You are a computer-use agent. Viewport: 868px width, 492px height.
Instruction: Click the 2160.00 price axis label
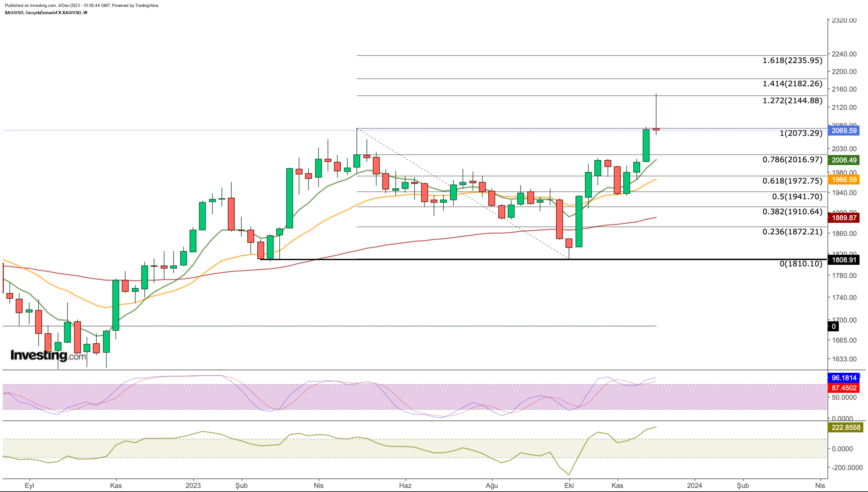844,89
